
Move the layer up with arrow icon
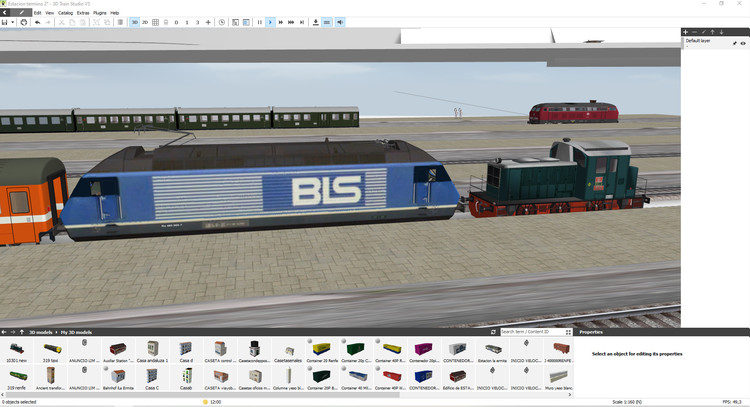712,32
